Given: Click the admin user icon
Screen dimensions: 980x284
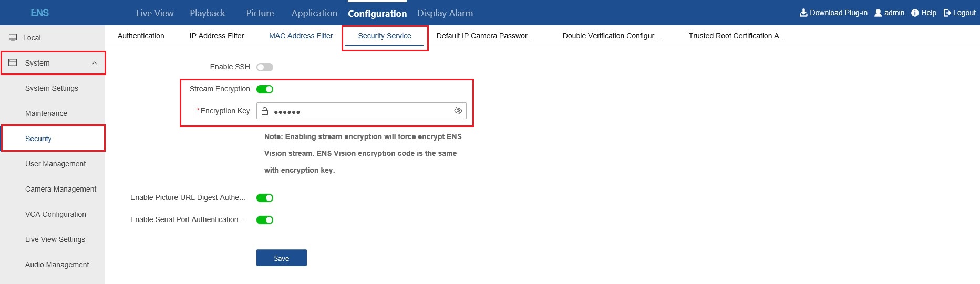Looking at the screenshot, I should [878, 13].
